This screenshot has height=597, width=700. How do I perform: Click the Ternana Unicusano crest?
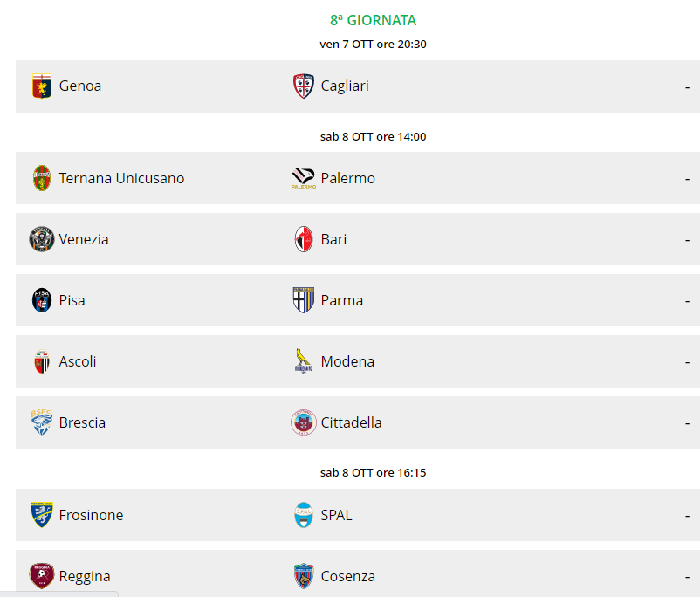click(42, 178)
